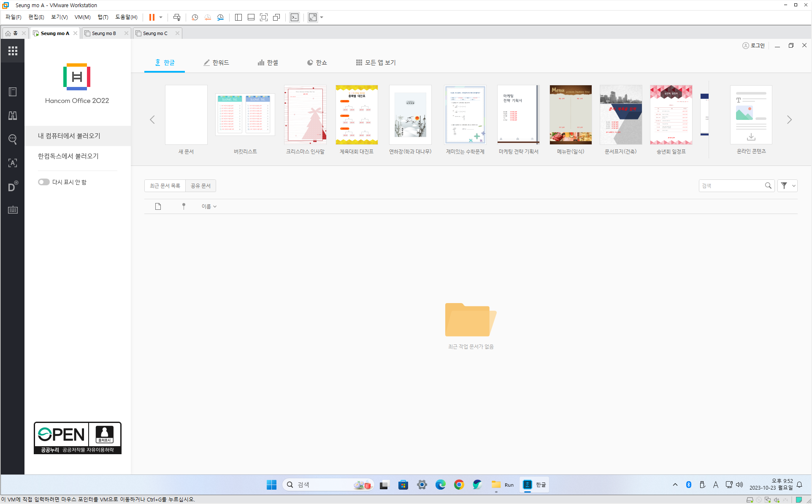Toggle the '다시 표시 안 함' switch
The width and height of the screenshot is (812, 504).
coord(43,182)
